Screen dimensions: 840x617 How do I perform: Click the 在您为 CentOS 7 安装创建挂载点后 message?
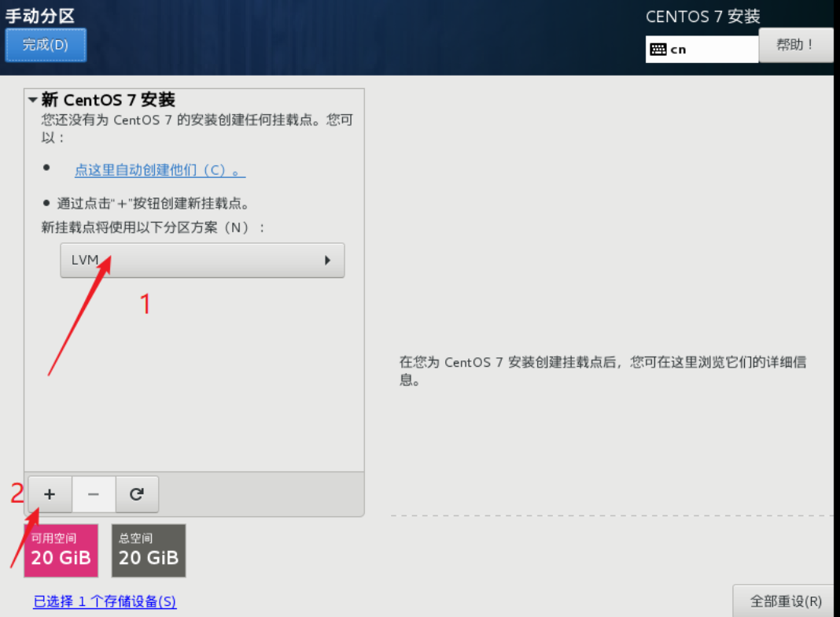pos(602,371)
